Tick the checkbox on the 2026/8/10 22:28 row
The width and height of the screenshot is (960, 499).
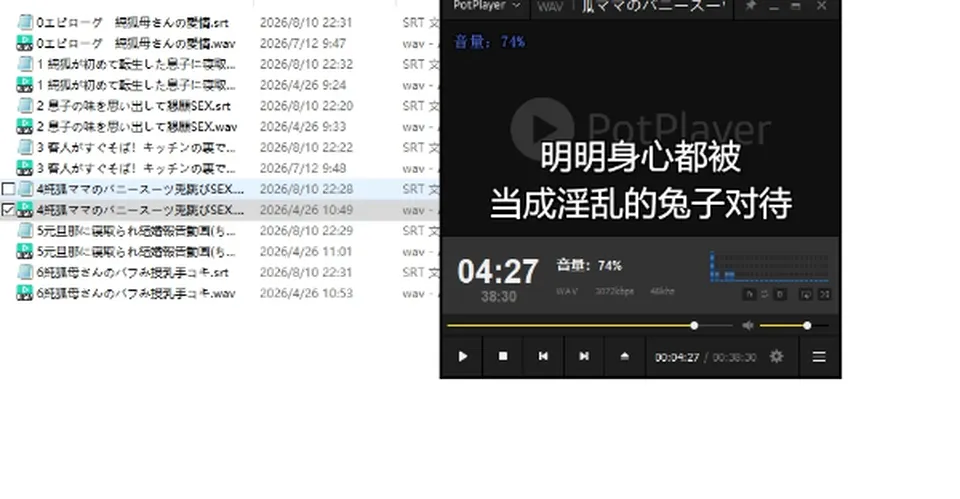click(x=8, y=189)
